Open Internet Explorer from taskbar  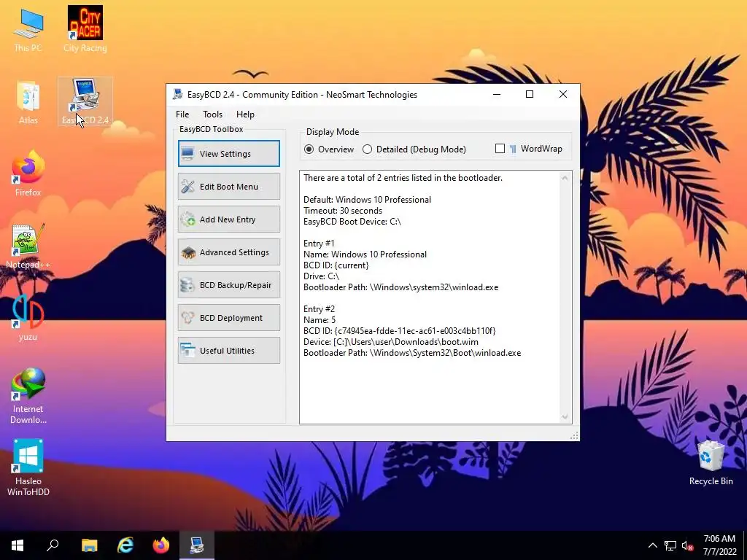(x=125, y=545)
